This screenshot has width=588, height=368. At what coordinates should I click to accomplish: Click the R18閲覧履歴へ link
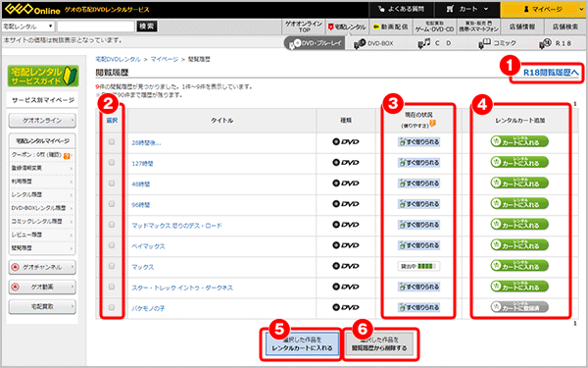coord(551,73)
